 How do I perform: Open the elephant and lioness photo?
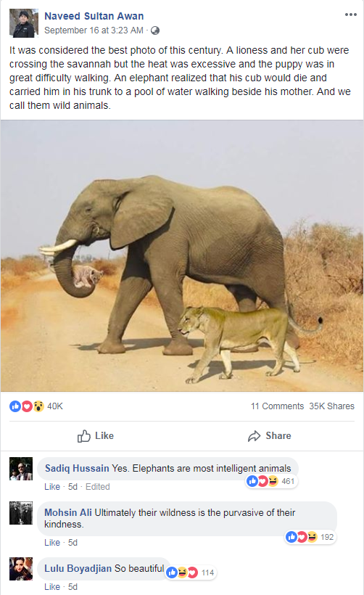(182, 255)
